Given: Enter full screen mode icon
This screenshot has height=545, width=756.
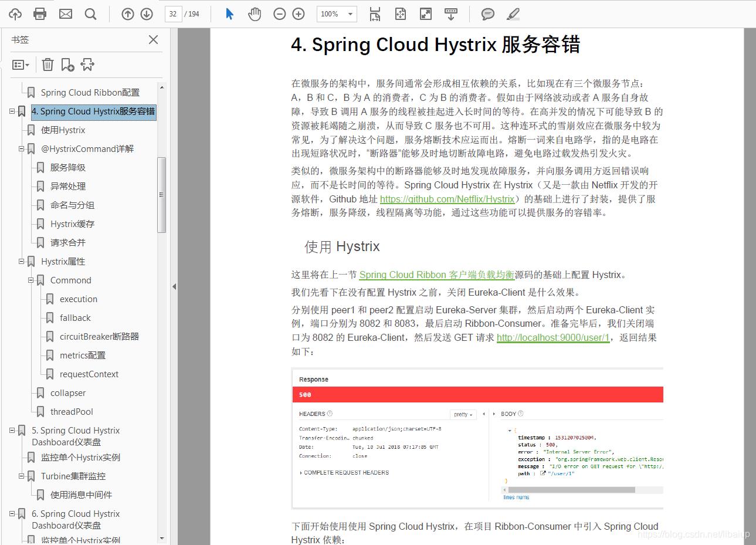Looking at the screenshot, I should [x=426, y=14].
